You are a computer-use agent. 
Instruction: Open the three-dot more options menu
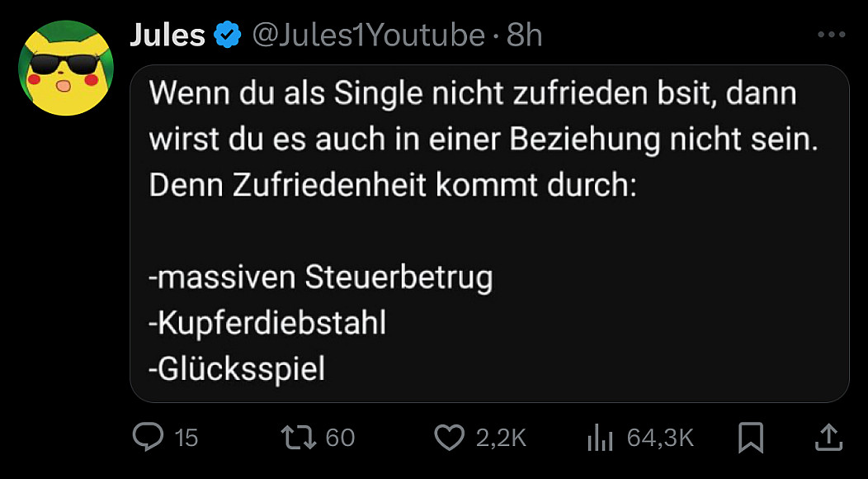[x=831, y=36]
